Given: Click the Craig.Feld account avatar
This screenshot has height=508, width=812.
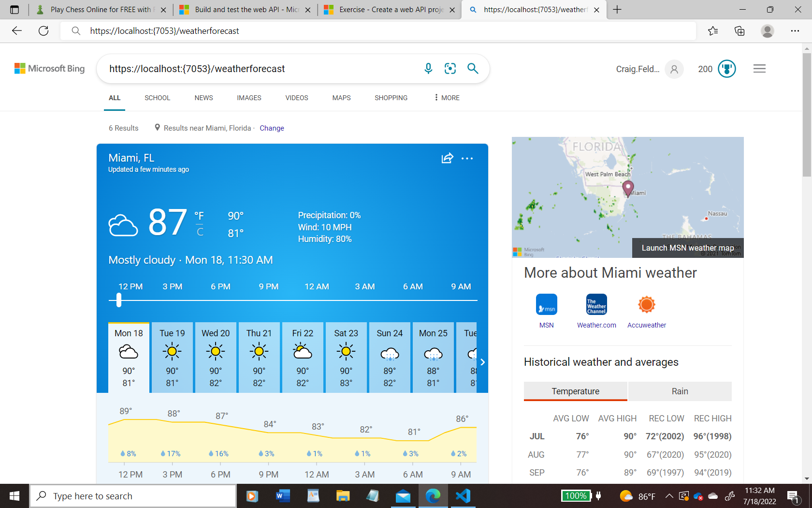Looking at the screenshot, I should tap(674, 69).
